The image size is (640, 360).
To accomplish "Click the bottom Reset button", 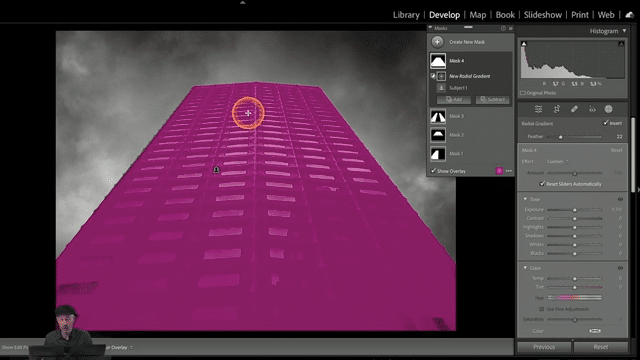I will 601,347.
